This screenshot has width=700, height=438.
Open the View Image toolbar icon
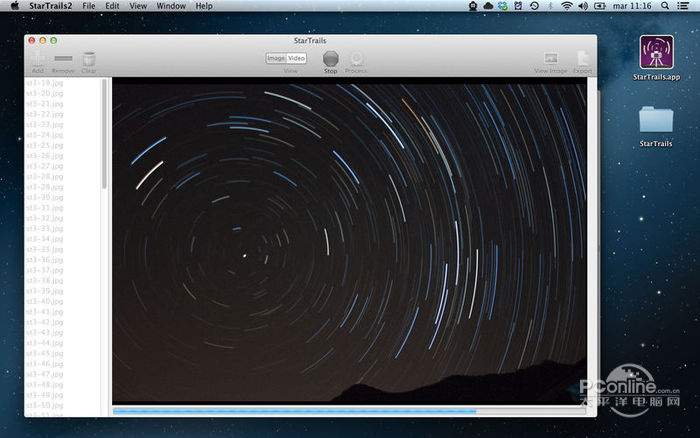[x=550, y=59]
